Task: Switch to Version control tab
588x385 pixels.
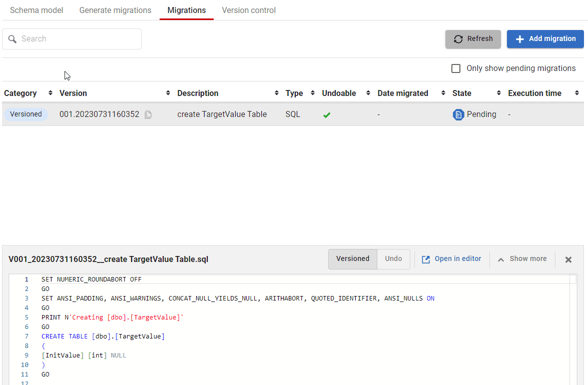Action: (249, 10)
